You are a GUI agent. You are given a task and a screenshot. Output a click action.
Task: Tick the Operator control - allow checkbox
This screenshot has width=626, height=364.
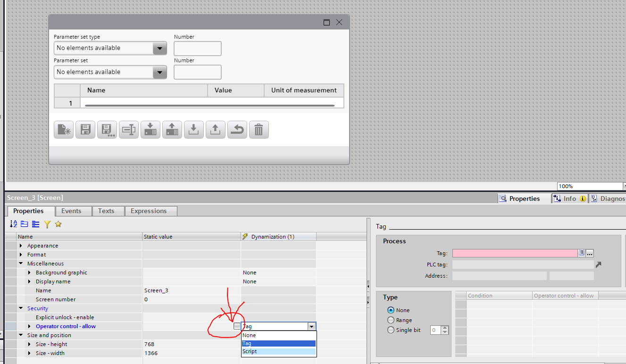[237, 326]
